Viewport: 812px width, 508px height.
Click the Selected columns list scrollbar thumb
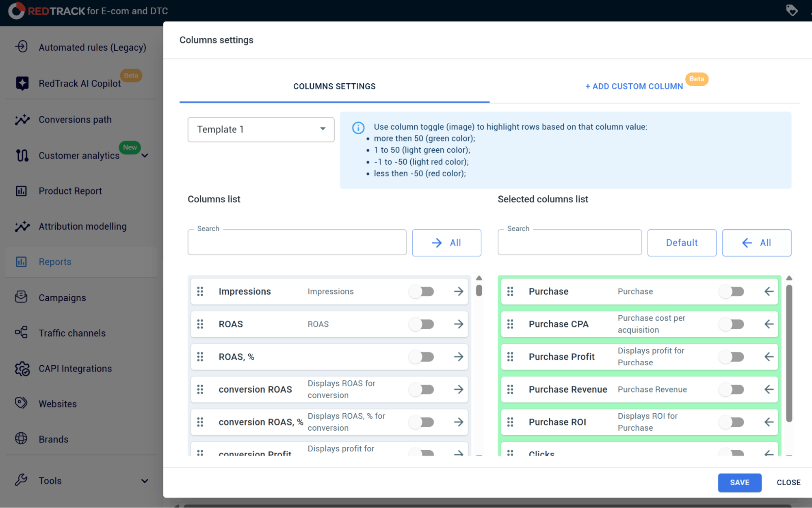point(789,353)
